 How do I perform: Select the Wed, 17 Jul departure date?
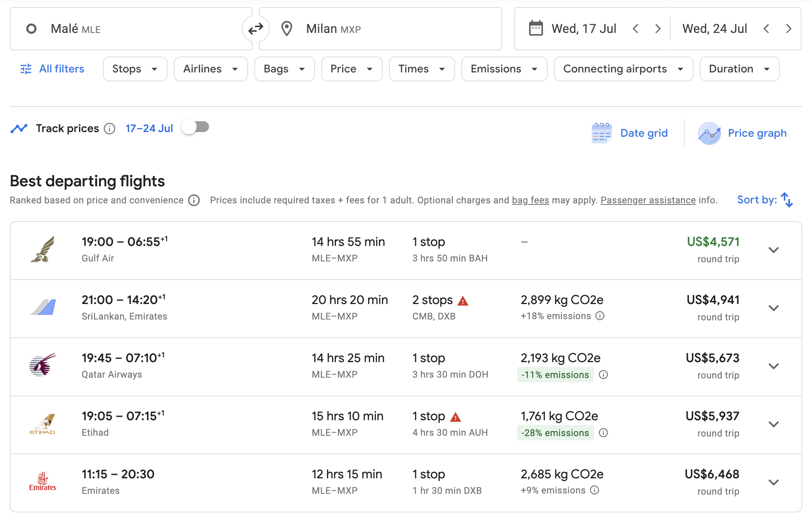584,29
